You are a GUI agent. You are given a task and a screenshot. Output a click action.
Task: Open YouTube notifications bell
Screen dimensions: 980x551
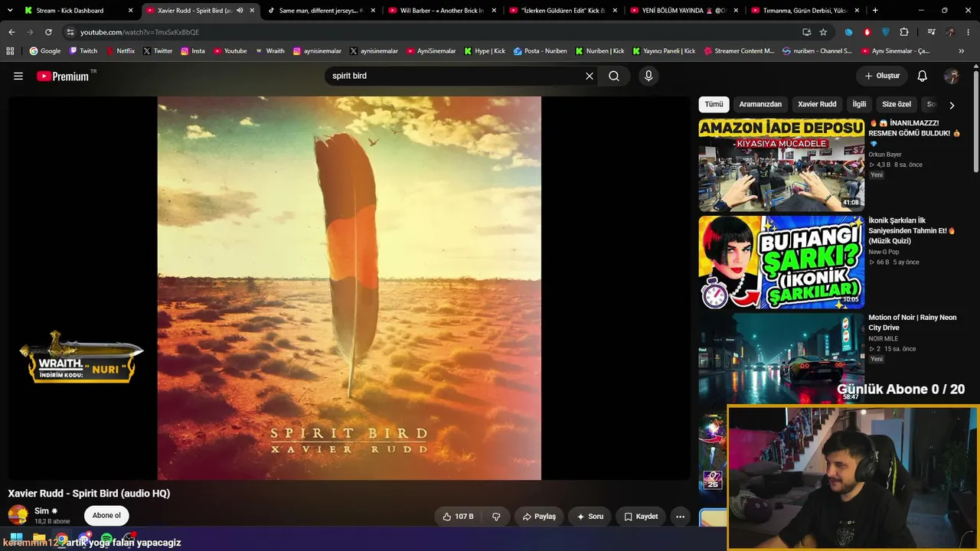point(923,76)
